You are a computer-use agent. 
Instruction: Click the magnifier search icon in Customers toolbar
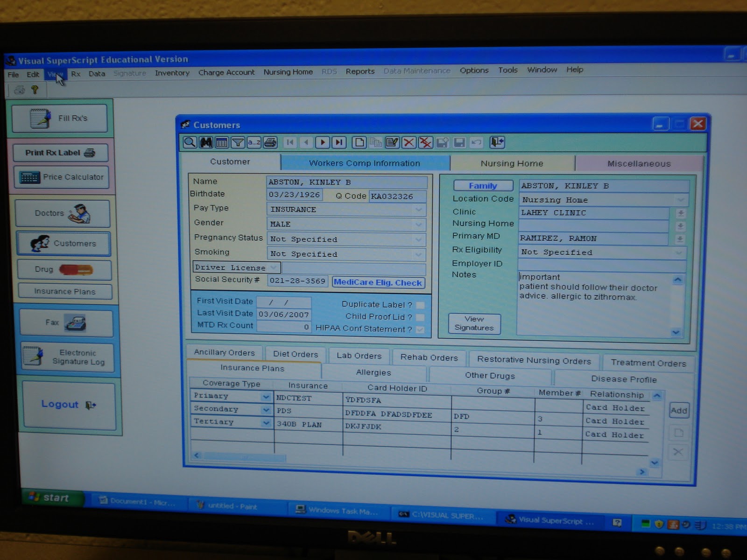[x=190, y=142]
